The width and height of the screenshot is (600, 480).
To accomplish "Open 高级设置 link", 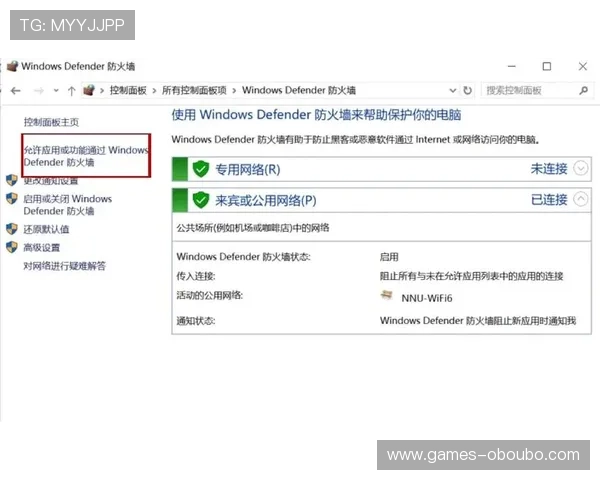I will coord(42,248).
